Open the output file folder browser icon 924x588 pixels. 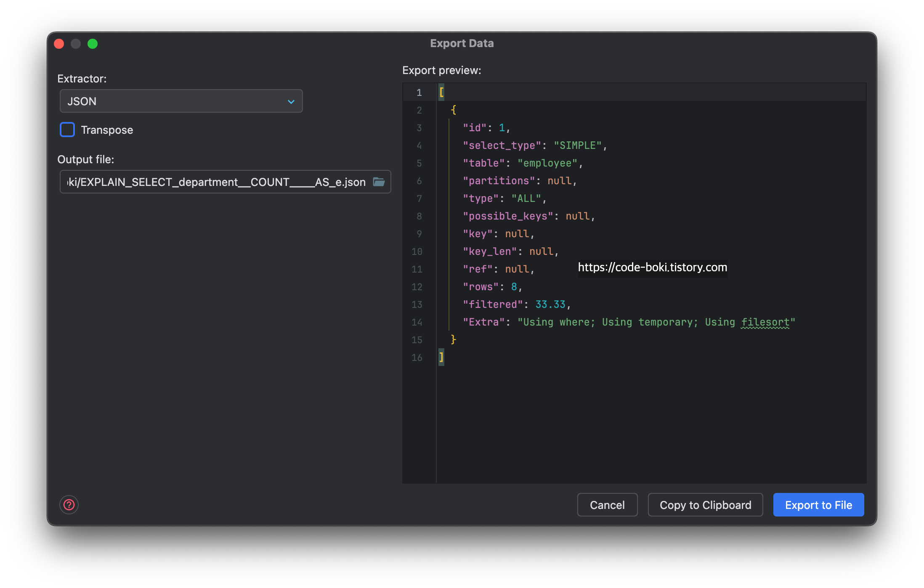pyautogui.click(x=379, y=182)
